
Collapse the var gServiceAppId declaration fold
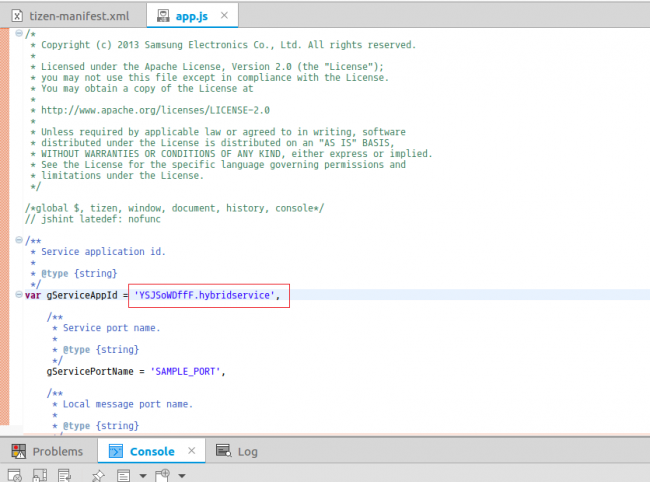(19, 295)
